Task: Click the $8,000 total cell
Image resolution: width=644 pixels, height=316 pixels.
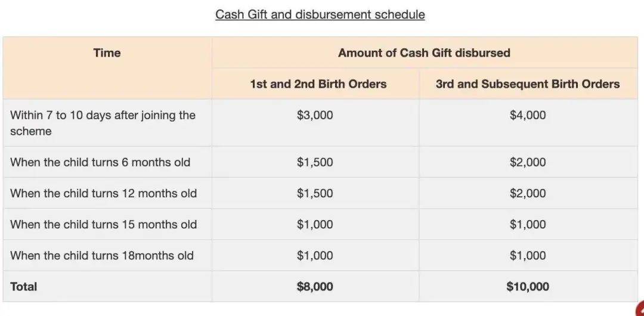Action: (315, 287)
